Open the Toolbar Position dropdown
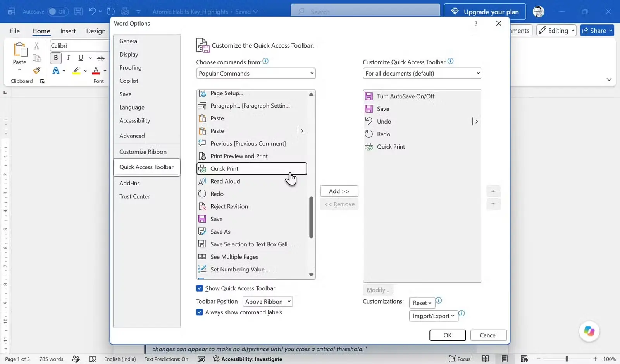 pos(268,301)
